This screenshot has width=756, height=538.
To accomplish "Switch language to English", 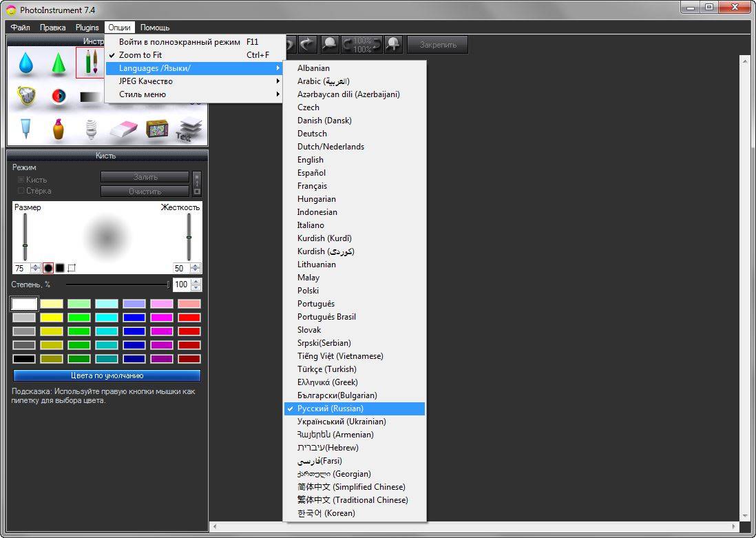I will tap(355, 160).
